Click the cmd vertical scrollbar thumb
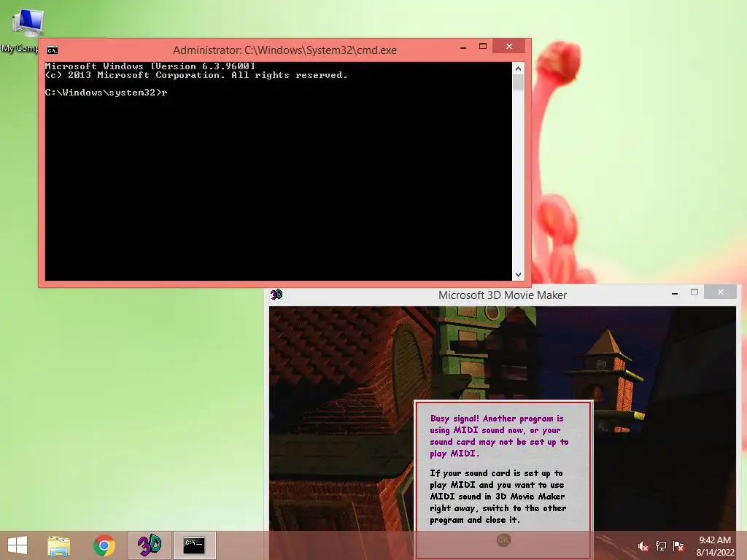This screenshot has height=560, width=747. pyautogui.click(x=519, y=83)
